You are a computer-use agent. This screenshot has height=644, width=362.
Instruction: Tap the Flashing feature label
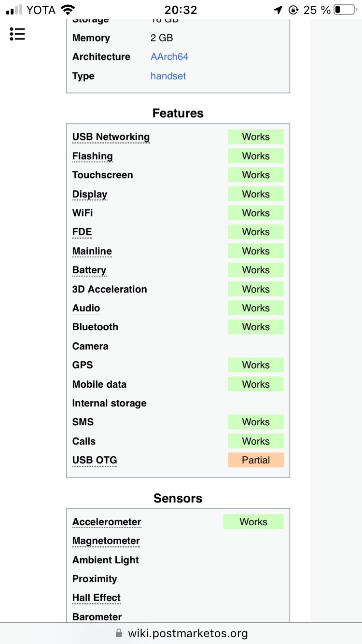tap(93, 156)
